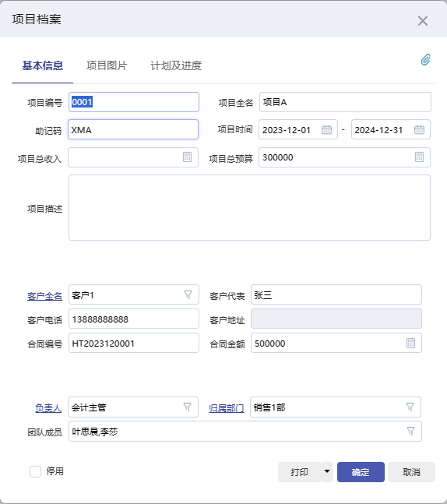Image resolution: width=447 pixels, height=504 pixels.
Task: Open calendar for project start date
Action: click(x=326, y=129)
